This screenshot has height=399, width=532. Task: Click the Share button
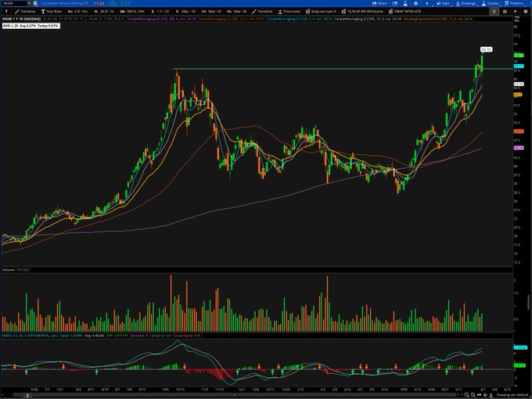[379, 3]
